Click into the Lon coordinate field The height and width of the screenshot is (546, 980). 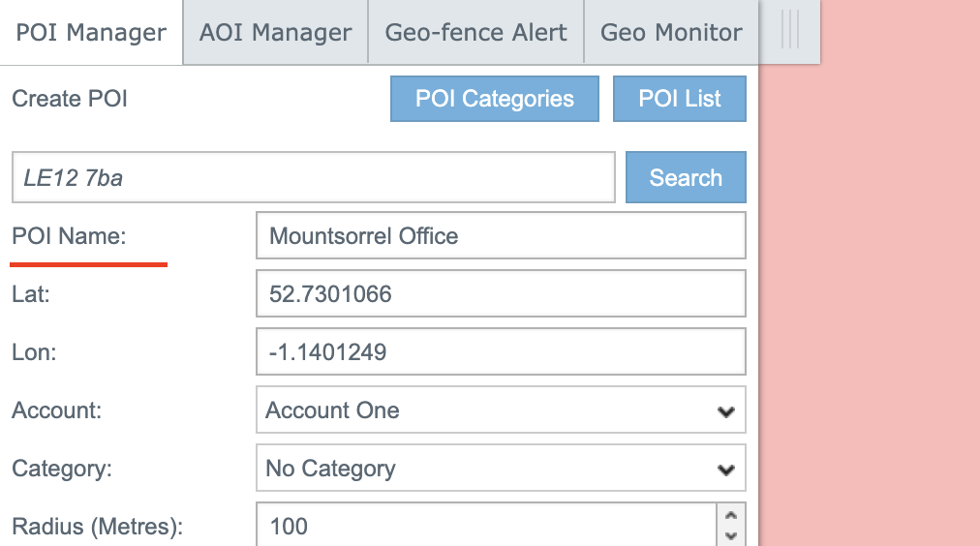[x=501, y=352]
